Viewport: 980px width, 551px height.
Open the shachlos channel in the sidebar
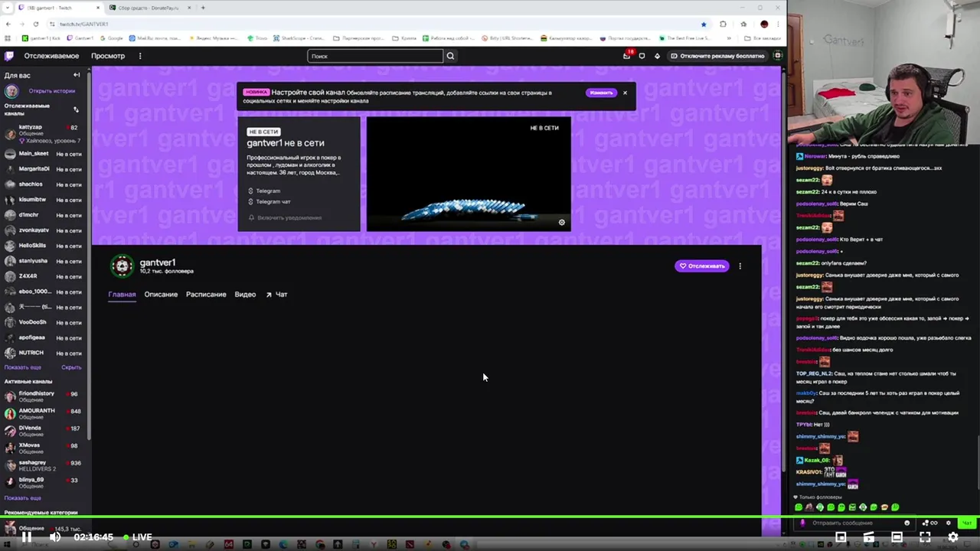click(x=44, y=184)
